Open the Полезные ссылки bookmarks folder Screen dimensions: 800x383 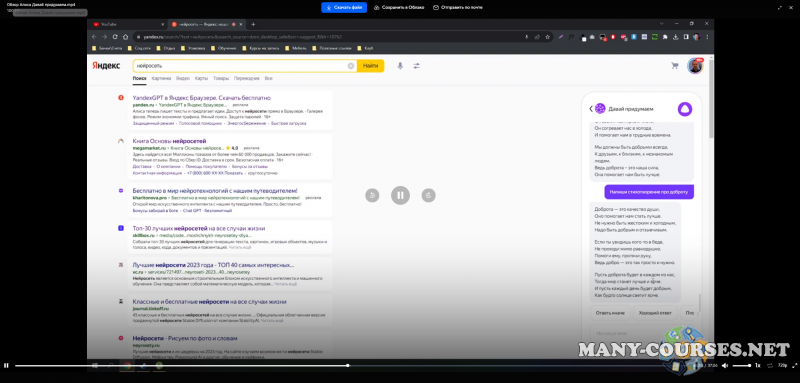click(x=332, y=48)
